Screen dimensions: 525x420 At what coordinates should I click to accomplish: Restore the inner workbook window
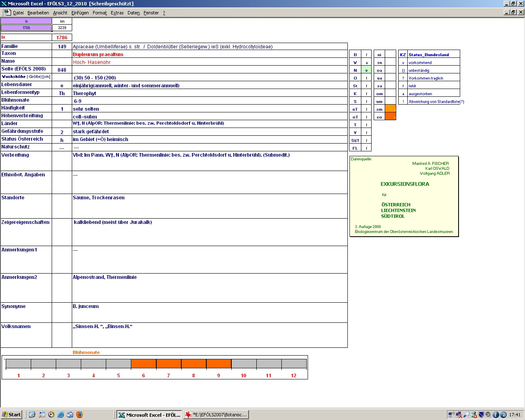point(513,12)
